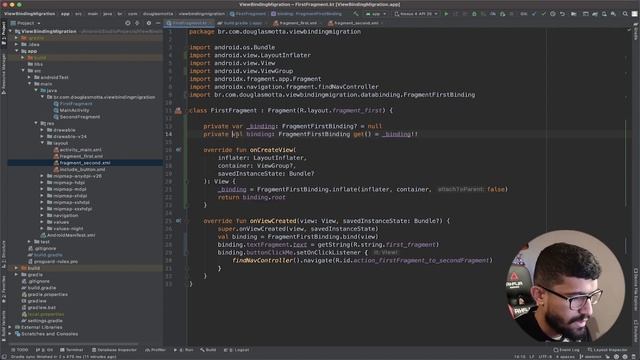
Task: Open the Nexus 4 API 30 device dropdown
Action: (x=416, y=14)
